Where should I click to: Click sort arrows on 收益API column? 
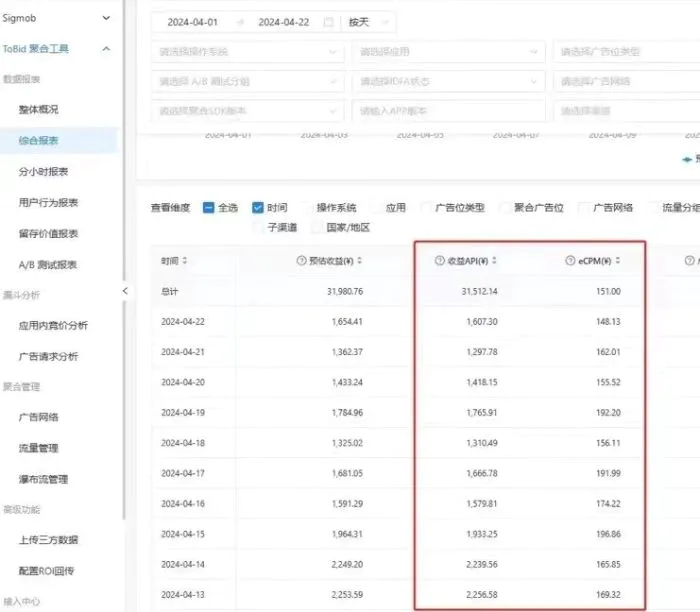point(494,261)
